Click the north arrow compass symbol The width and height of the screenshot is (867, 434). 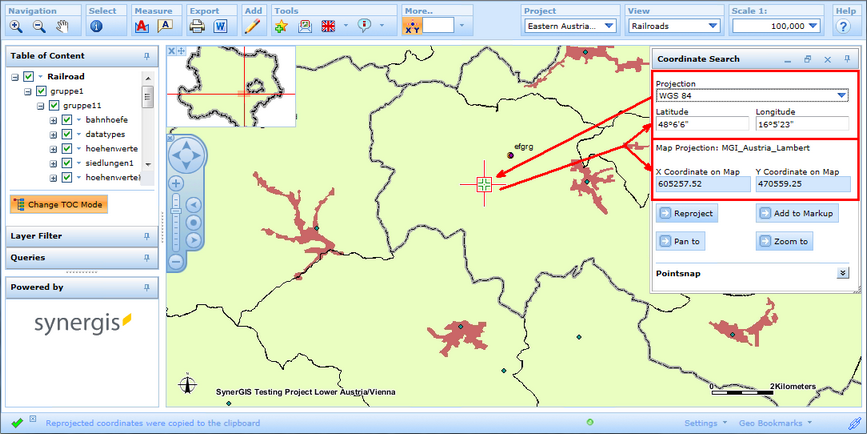coord(188,383)
